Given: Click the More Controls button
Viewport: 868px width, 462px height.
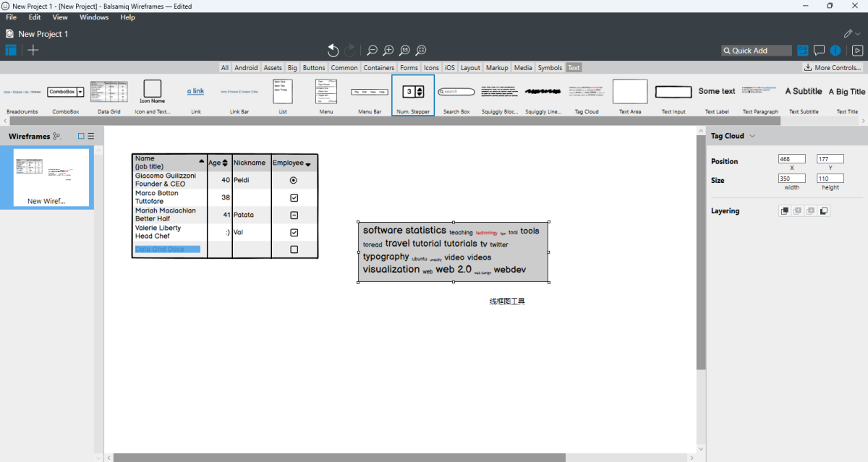Looking at the screenshot, I should (833, 68).
